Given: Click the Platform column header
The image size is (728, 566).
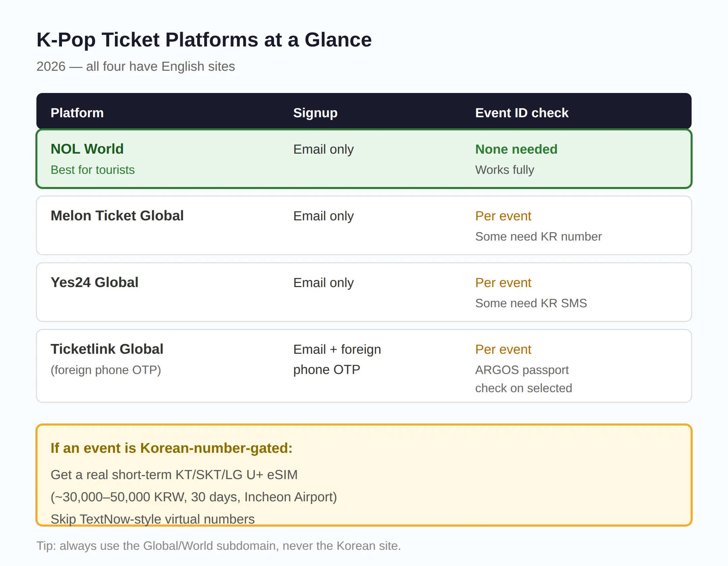Looking at the screenshot, I should [77, 113].
